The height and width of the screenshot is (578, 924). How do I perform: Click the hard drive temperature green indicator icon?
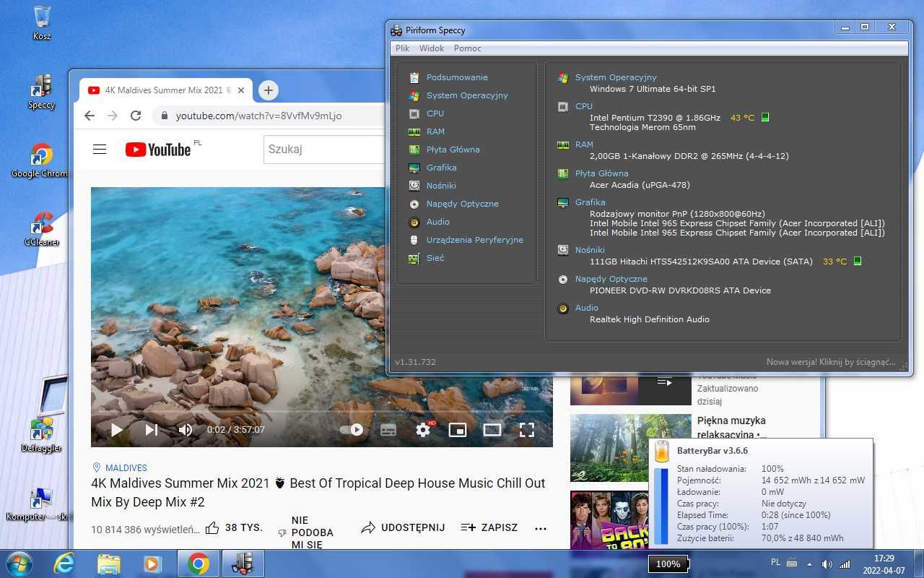[858, 261]
